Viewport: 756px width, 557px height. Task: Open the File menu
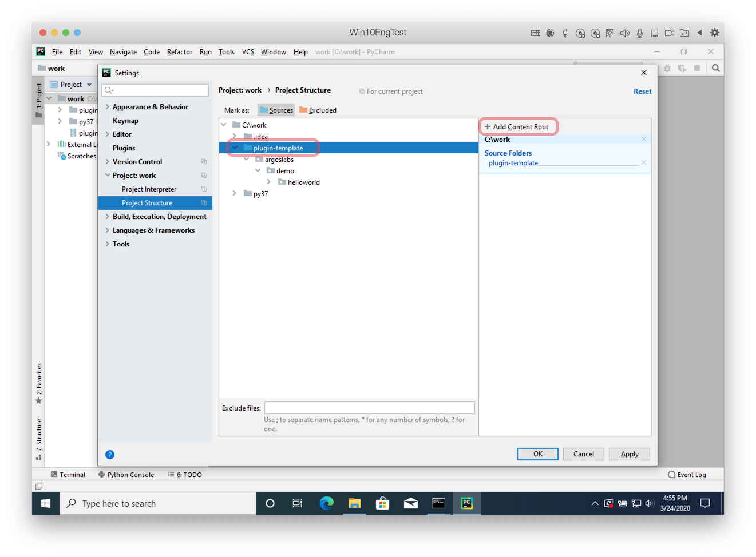(x=57, y=52)
